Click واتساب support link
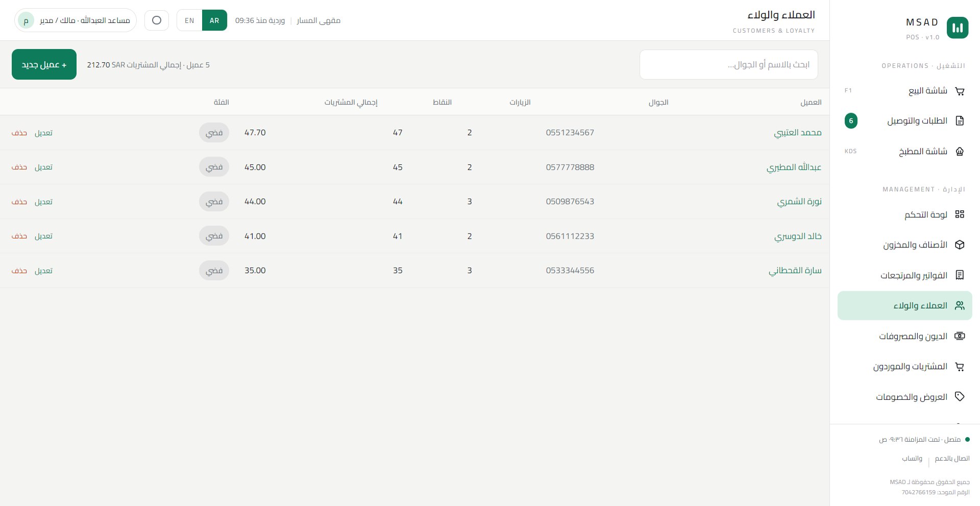This screenshot has height=506, width=980. coord(912,459)
